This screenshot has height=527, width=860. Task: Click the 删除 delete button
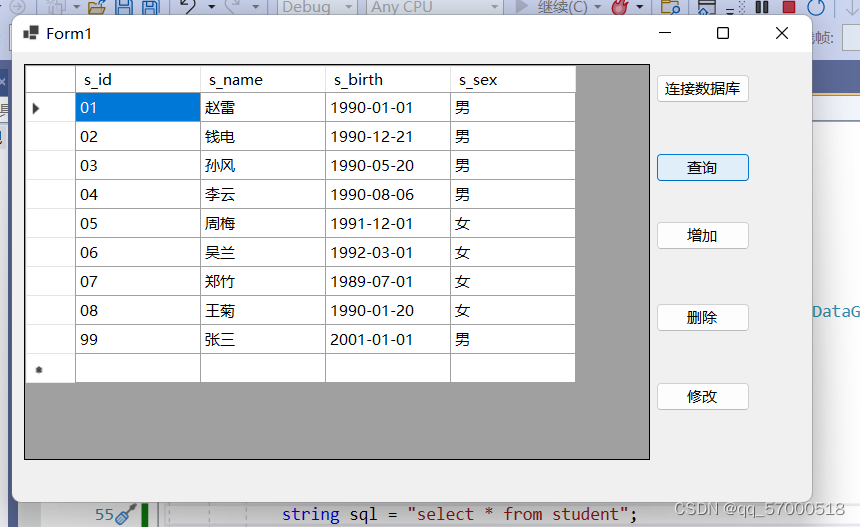click(703, 318)
